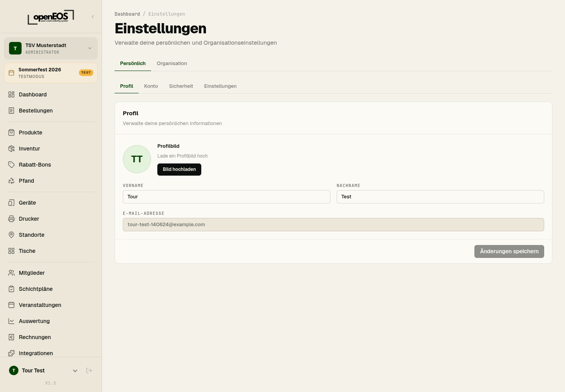565x392 pixels.
Task: Click the Standorte map pin icon
Action: click(11, 235)
